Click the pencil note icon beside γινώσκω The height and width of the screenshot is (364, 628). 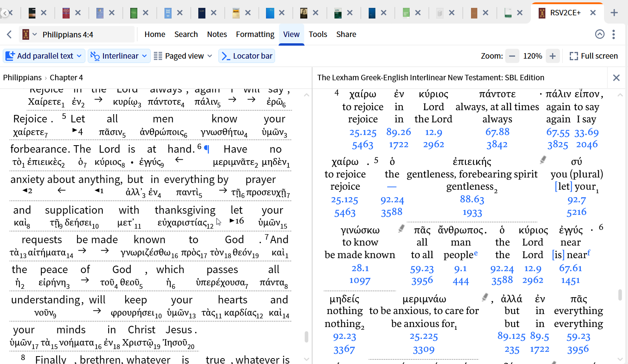[x=401, y=228]
